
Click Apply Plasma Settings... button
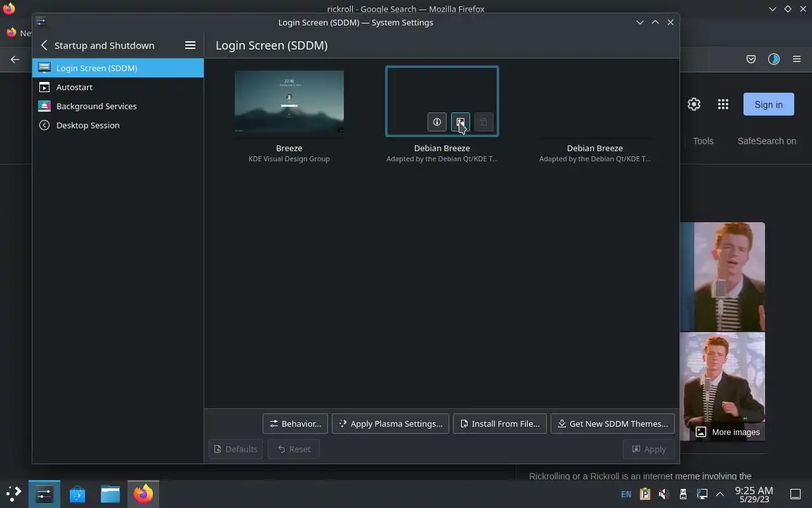pyautogui.click(x=390, y=424)
